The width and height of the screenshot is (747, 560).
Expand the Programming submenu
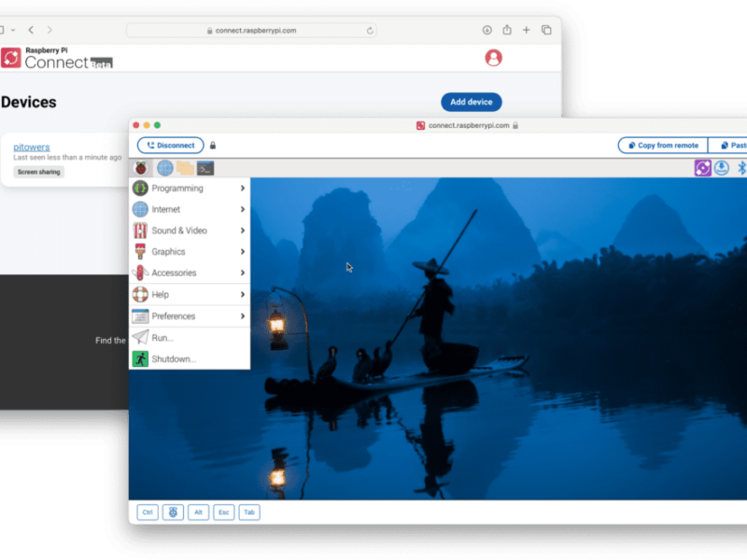pos(187,188)
